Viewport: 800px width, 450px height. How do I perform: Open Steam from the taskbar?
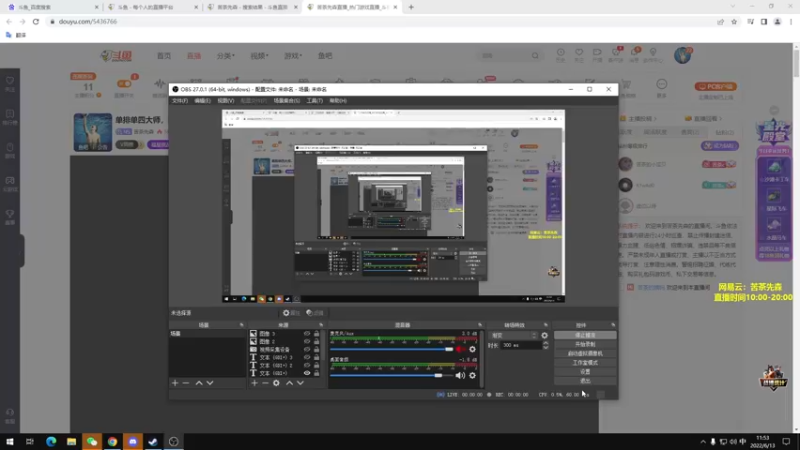click(153, 441)
